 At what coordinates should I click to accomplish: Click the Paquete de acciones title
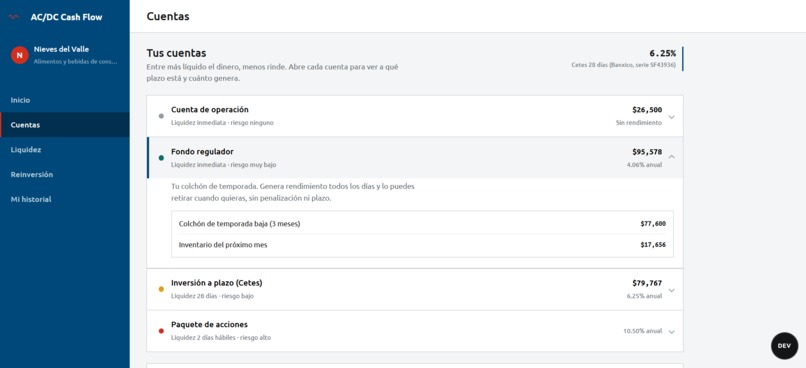(x=209, y=325)
